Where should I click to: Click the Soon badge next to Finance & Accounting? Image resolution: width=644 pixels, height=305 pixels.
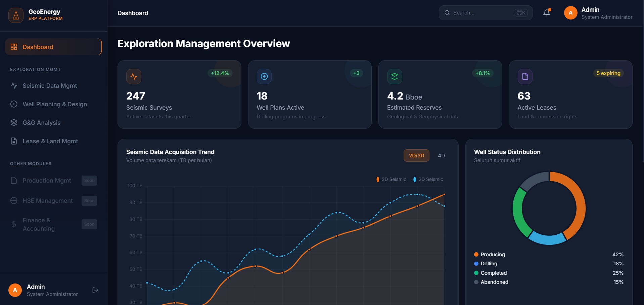[x=89, y=224]
